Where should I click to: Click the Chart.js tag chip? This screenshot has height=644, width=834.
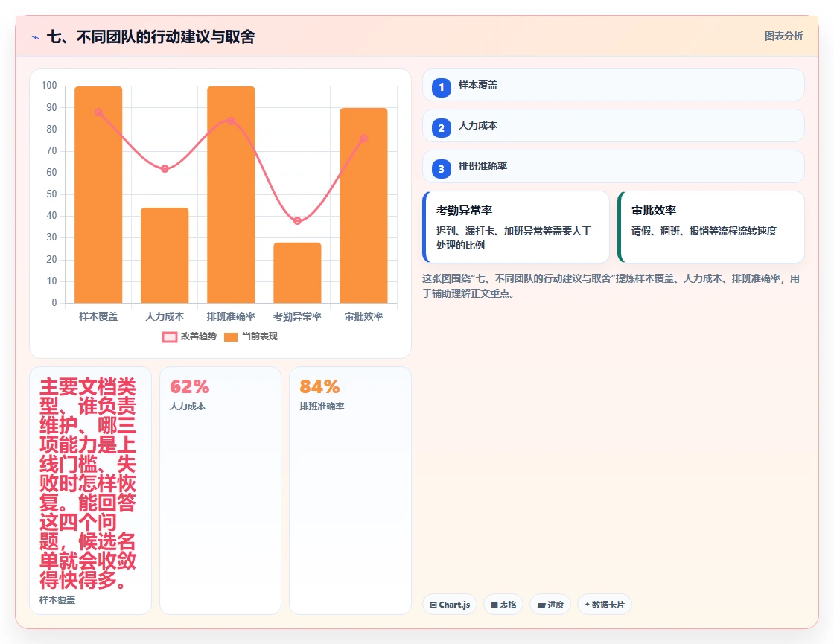coord(450,605)
